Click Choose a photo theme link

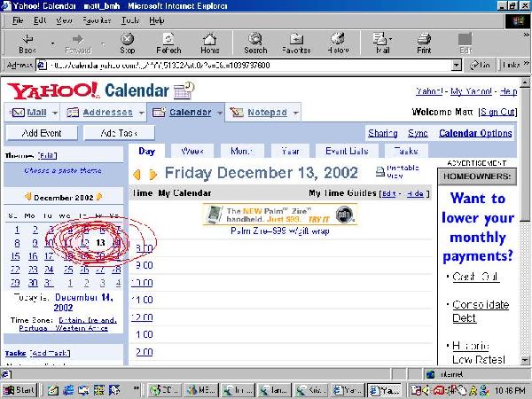click(63, 170)
